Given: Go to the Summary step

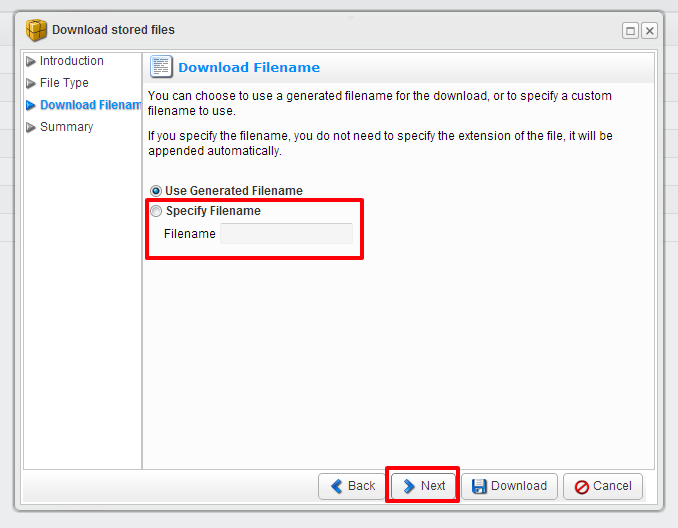Looking at the screenshot, I should click(66, 127).
